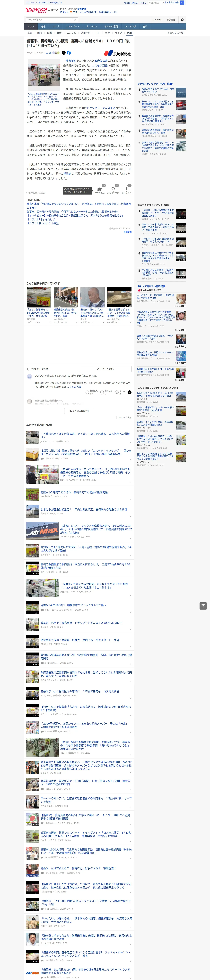Open 購入履歴 link
Viewport: 210px width, 980px height.
click(171, 19)
